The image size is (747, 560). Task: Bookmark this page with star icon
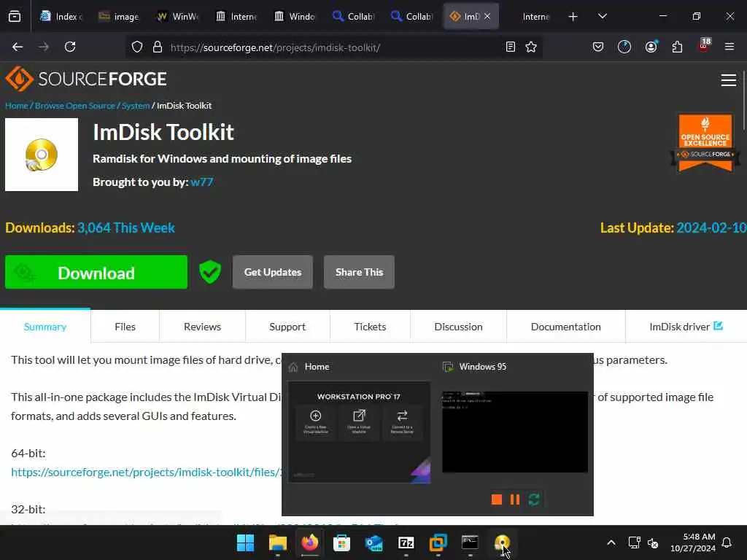pos(531,47)
